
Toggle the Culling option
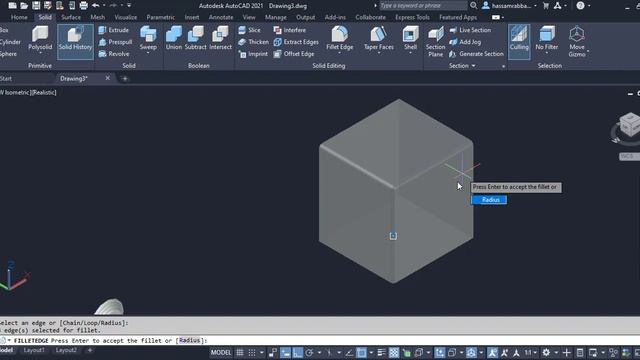coord(519,42)
